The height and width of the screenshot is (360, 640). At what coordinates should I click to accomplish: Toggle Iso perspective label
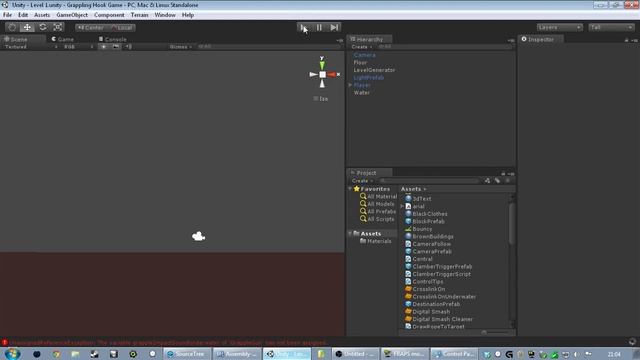[321, 99]
